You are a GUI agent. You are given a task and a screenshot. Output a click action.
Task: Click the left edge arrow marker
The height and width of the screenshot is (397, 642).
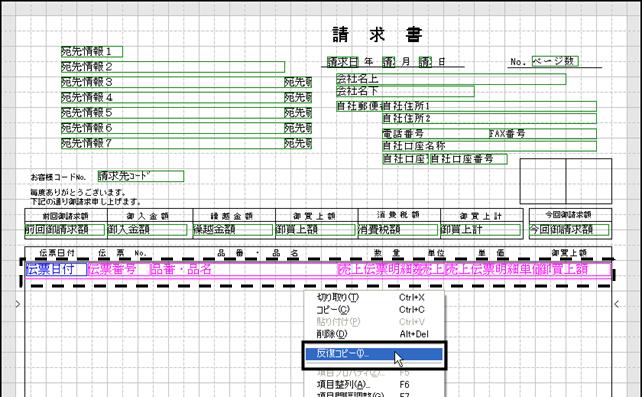pyautogui.click(x=18, y=304)
